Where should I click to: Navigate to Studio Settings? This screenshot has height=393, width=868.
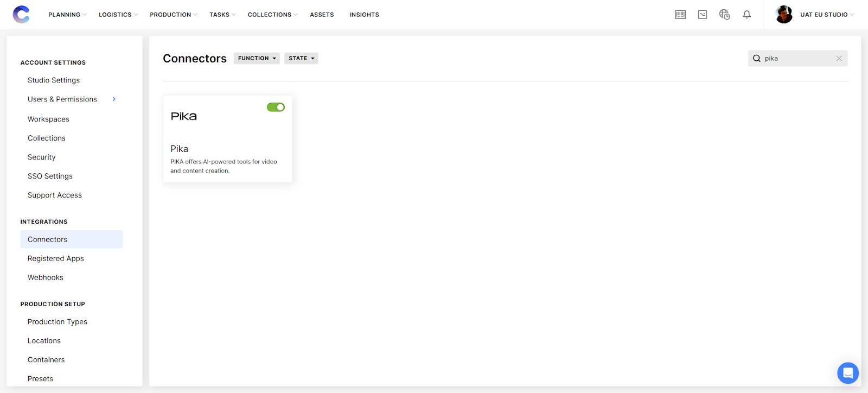click(x=54, y=80)
